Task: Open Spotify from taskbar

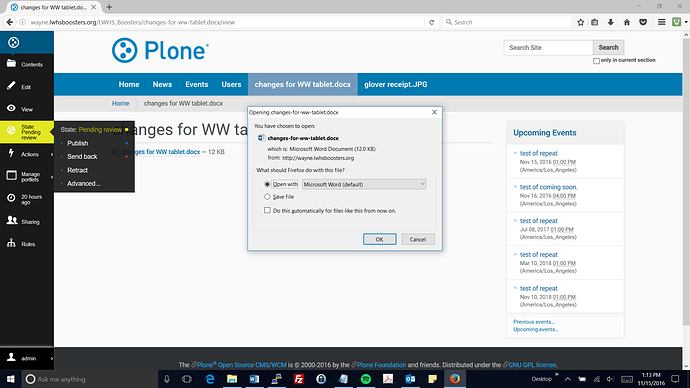Action: point(366,379)
